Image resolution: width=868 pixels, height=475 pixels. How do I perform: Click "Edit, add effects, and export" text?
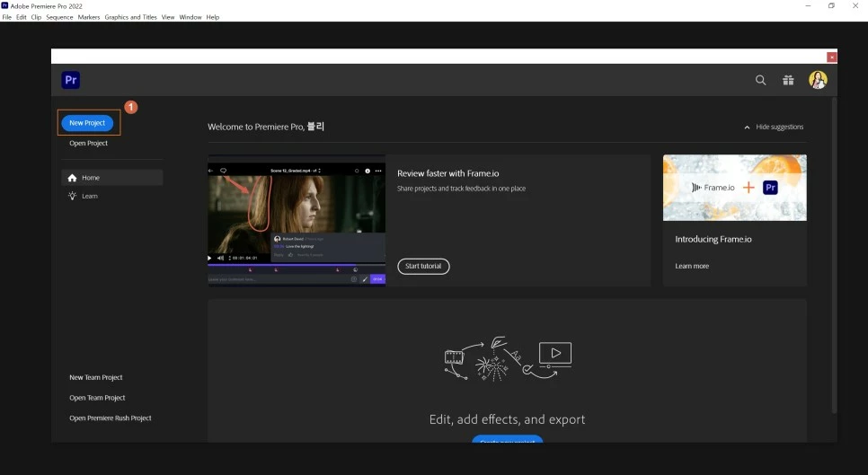(x=507, y=419)
